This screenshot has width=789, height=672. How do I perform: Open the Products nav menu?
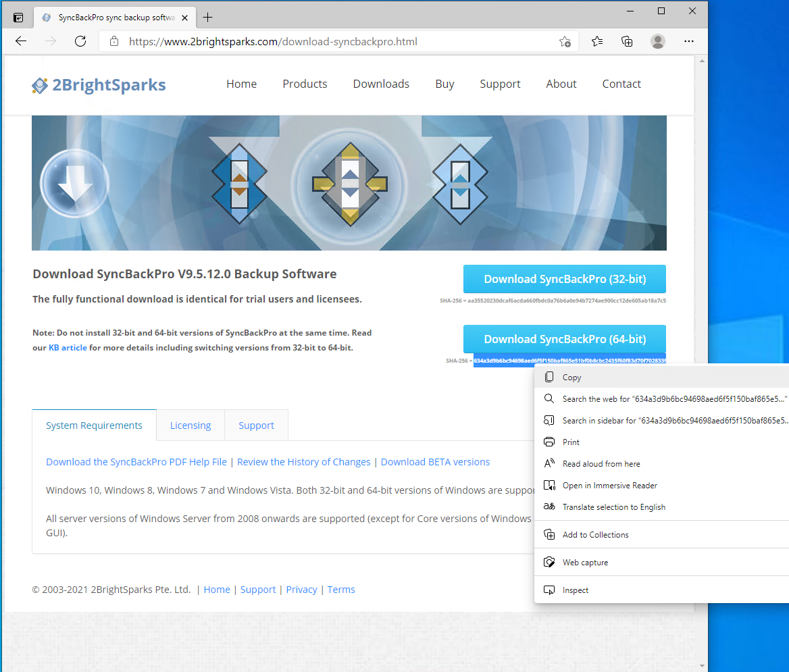coord(305,84)
